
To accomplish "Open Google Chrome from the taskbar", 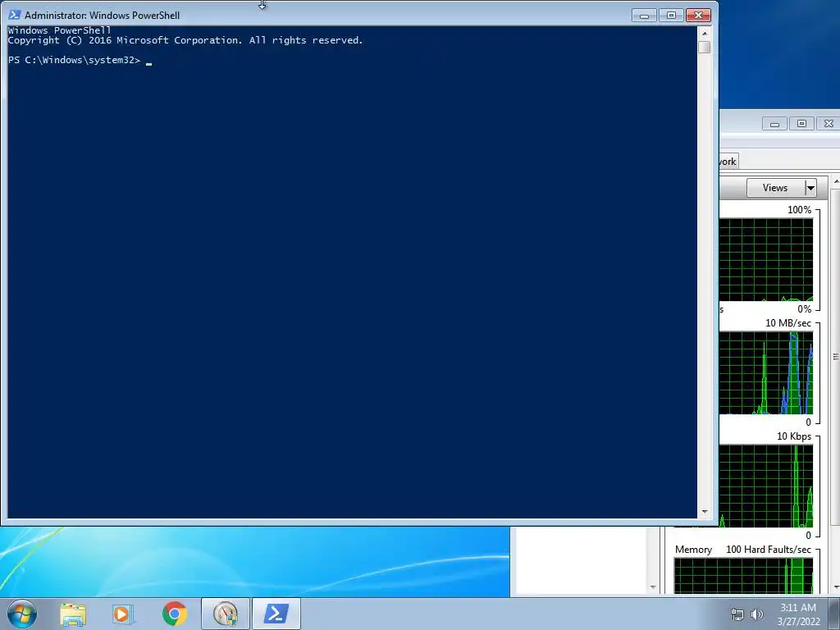I will (x=174, y=614).
